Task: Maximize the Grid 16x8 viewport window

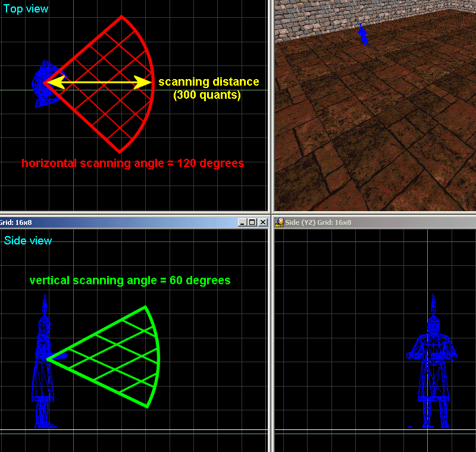Action: coord(252,222)
